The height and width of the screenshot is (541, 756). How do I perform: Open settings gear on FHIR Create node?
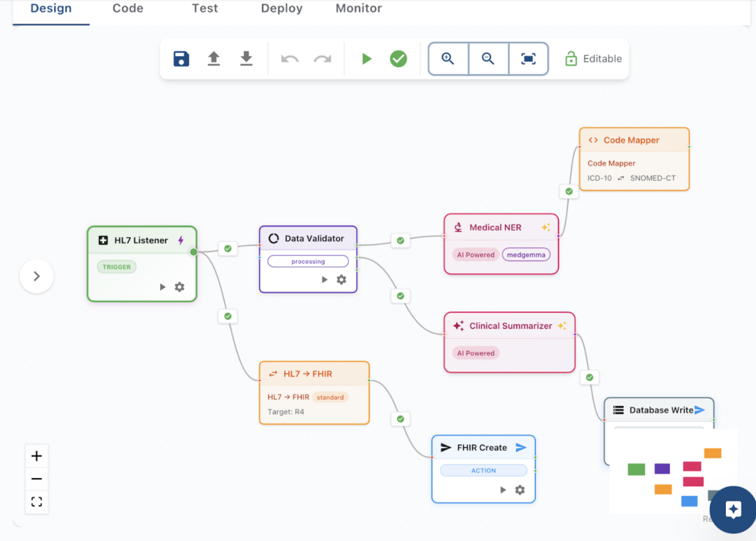click(520, 490)
